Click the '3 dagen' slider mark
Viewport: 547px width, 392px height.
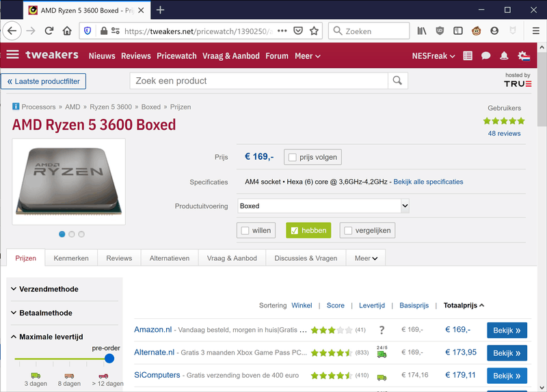(36, 380)
